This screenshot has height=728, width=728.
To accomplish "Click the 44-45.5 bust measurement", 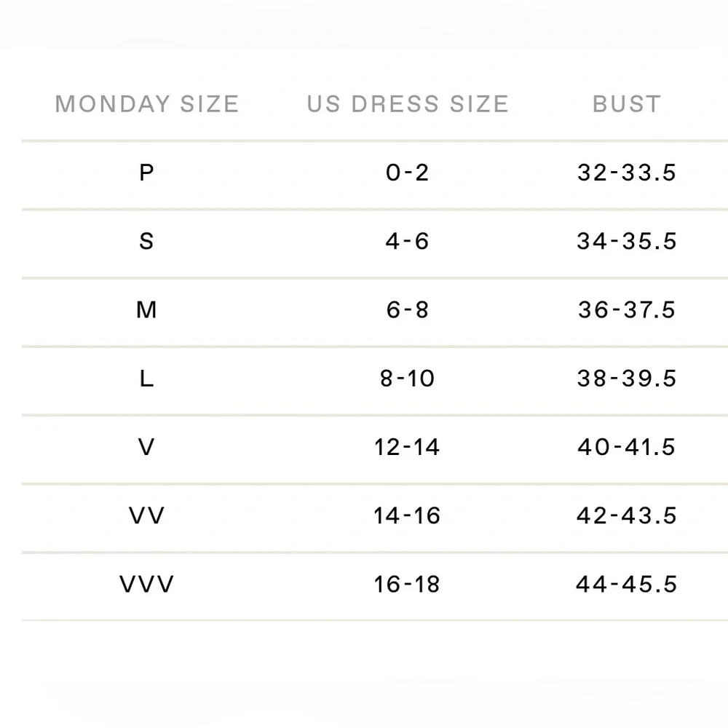I will click(627, 584).
